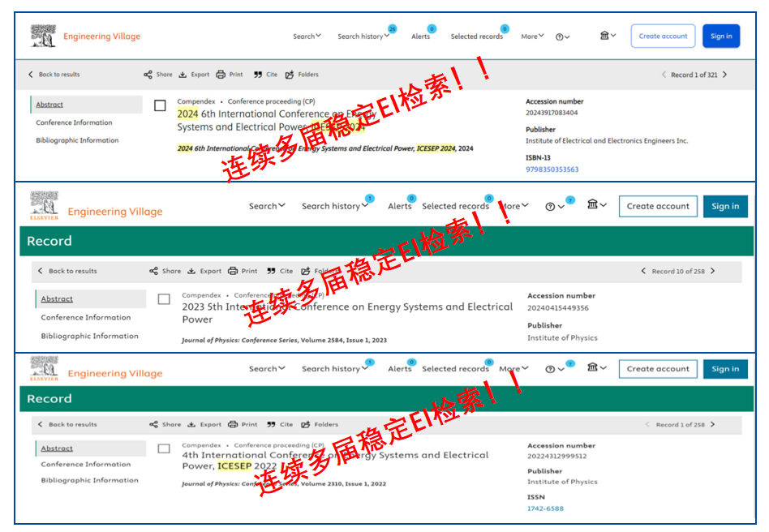769x532 pixels.
Task: Expand Search menu in Record 1 of 321 panel
Action: coord(307,36)
